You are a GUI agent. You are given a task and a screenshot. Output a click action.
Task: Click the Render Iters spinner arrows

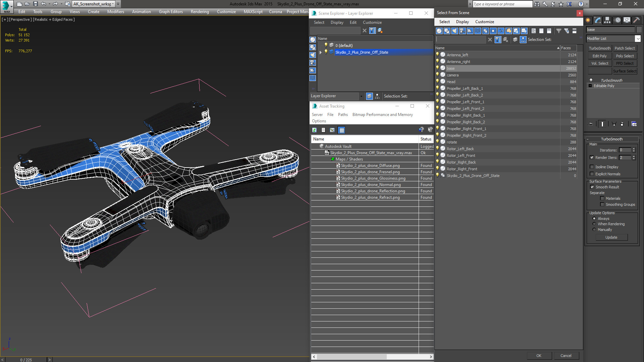click(x=634, y=158)
